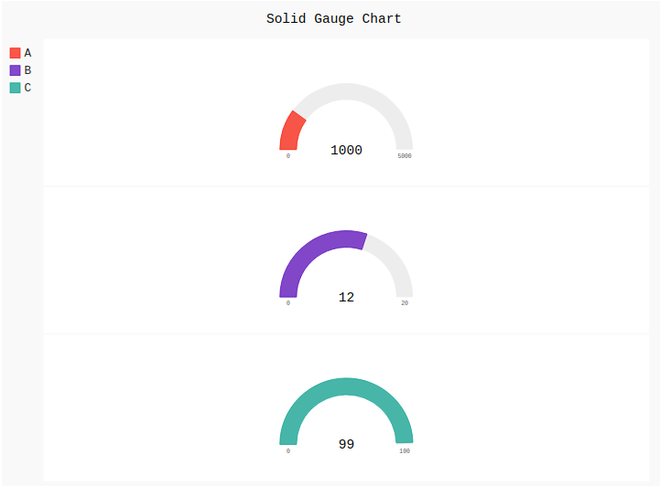
Task: Click the 0 minimum label of the bottom gauge
Action: point(288,451)
